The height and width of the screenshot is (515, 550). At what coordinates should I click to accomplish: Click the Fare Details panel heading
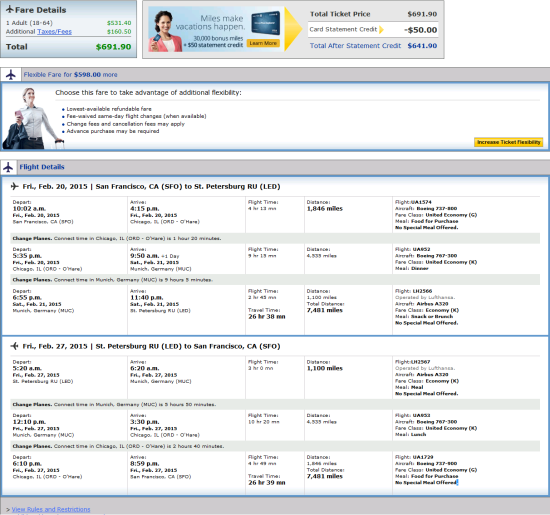pos(40,10)
